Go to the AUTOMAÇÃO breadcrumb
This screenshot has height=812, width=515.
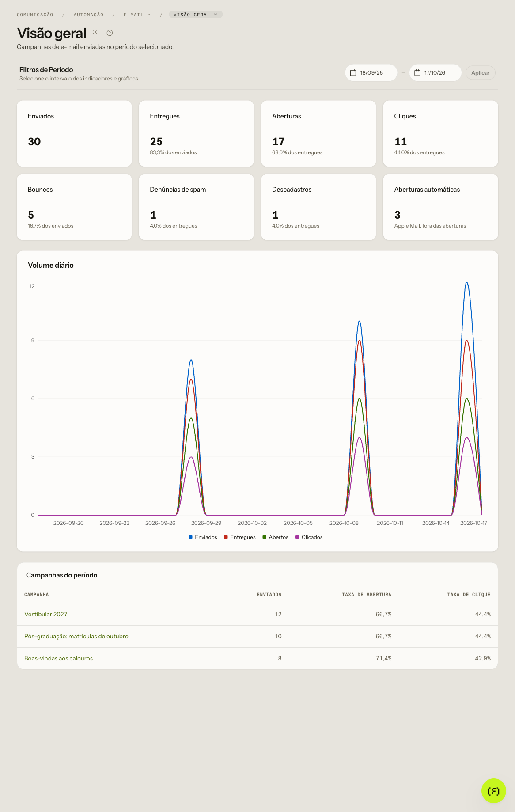(x=88, y=15)
